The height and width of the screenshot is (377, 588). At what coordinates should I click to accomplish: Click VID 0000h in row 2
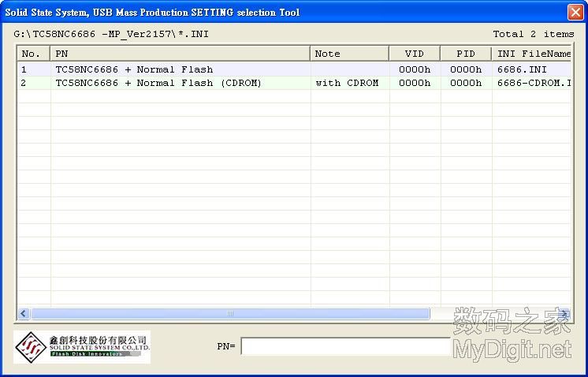pos(415,83)
